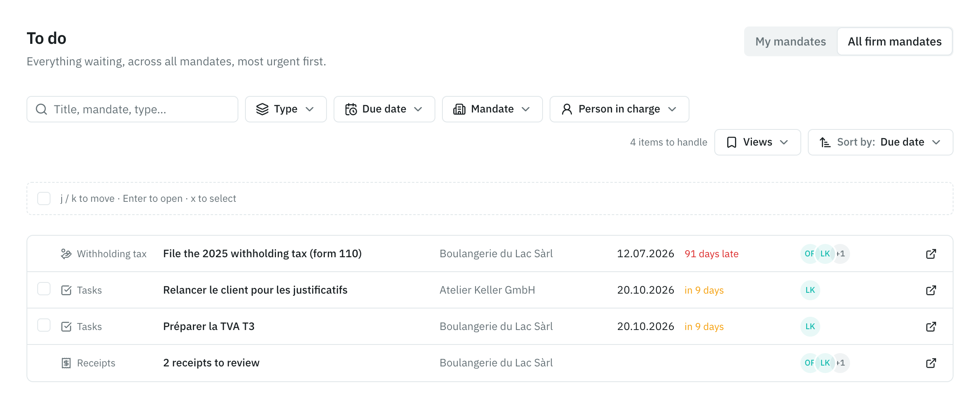980x397 pixels.
Task: Click the OF avatar in the withholding tax row
Action: point(808,254)
